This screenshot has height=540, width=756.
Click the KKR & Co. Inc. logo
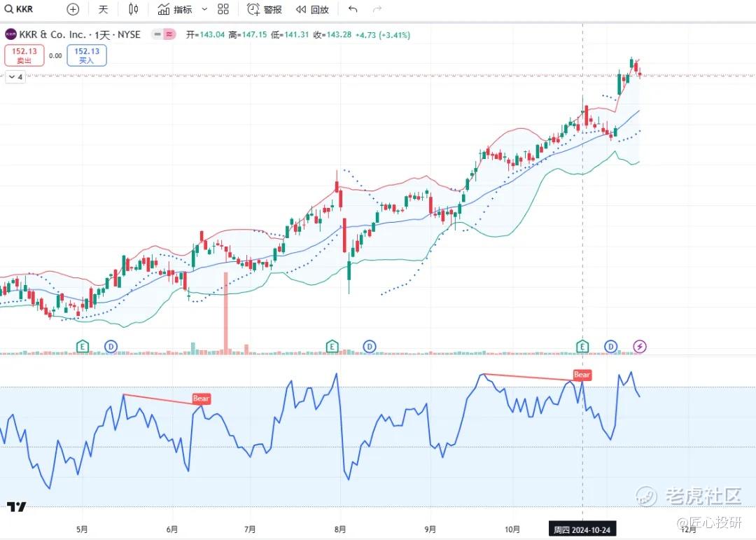click(x=10, y=35)
